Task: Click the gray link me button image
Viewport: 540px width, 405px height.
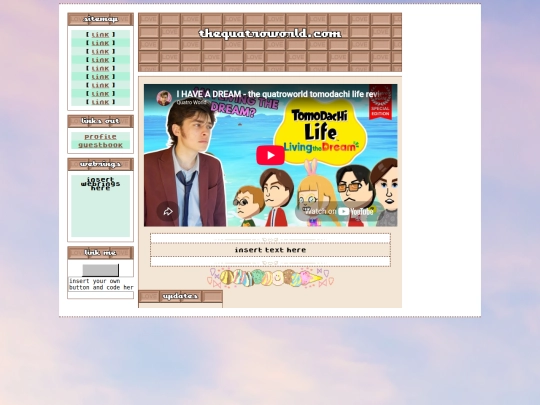Action: [x=101, y=270]
